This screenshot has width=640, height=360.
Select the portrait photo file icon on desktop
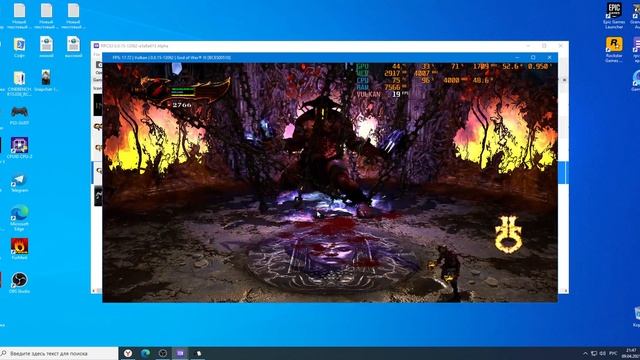46,80
